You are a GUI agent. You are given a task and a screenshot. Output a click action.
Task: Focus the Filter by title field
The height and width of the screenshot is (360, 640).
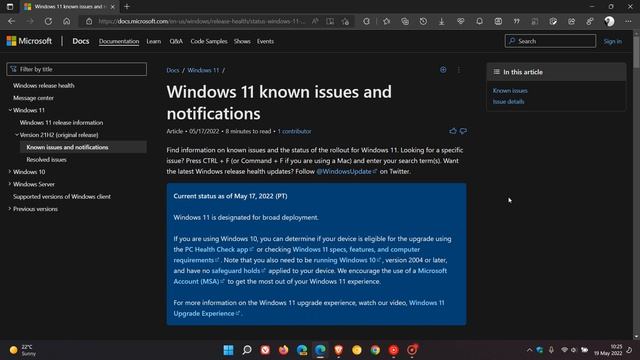pos(76,69)
